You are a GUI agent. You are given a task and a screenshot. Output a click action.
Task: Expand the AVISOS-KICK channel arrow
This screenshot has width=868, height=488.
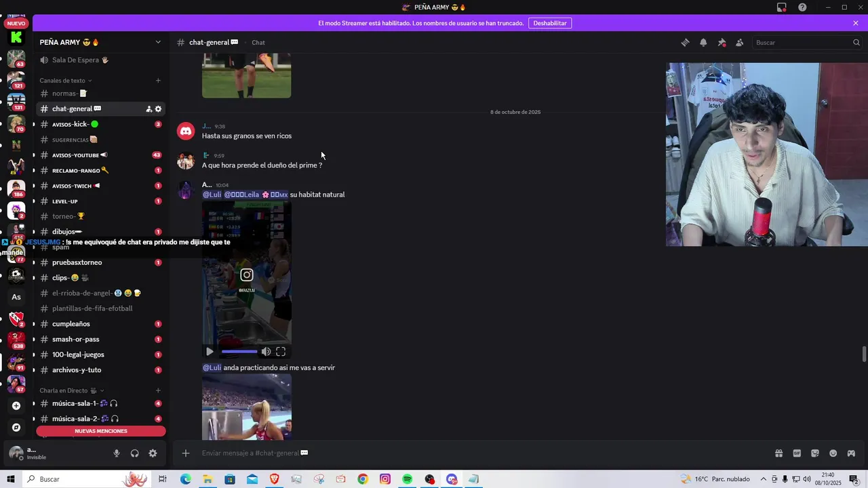click(x=34, y=125)
